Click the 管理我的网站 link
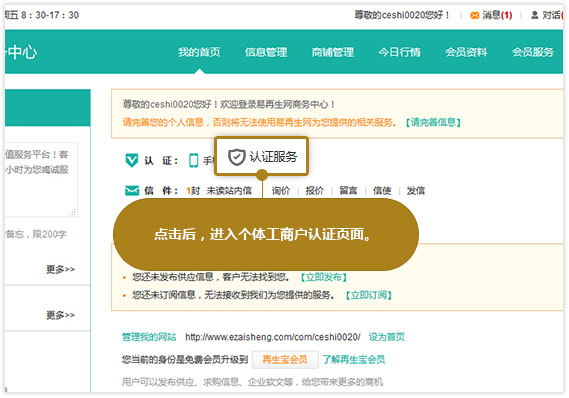This screenshot has height=398, width=569. 149,337
